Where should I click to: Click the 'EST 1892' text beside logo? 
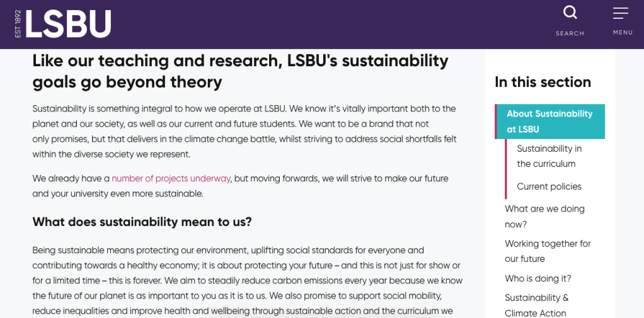[x=18, y=24]
